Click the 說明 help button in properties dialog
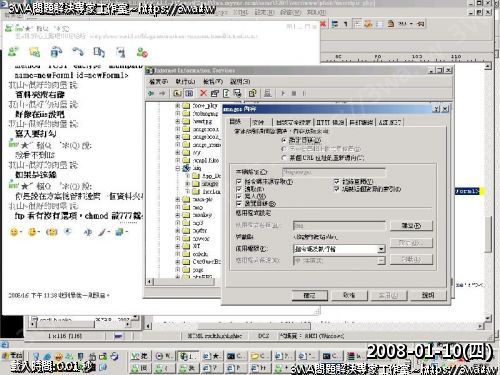Viewport: 500px width, 375px height. tap(428, 295)
